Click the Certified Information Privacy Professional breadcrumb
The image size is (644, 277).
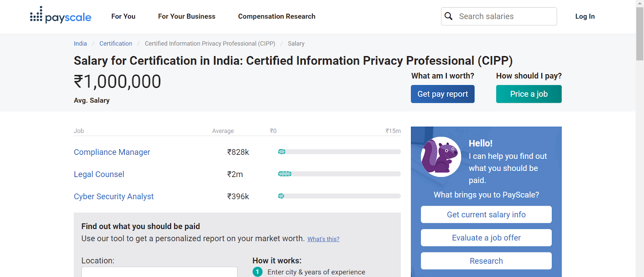210,44
